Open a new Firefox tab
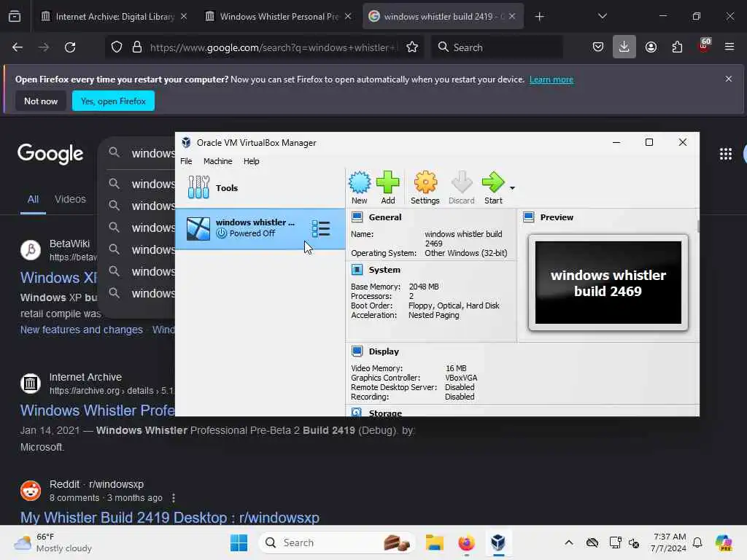Viewport: 747px width, 560px height. click(x=539, y=17)
